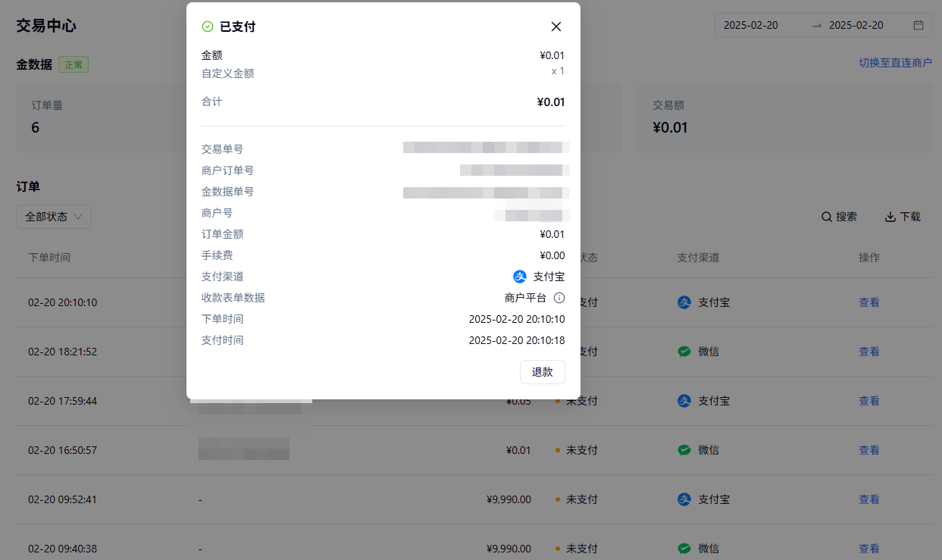Click the Alipay icon in dialog 支付渠道 row
The image size is (942, 560).
pos(520,277)
